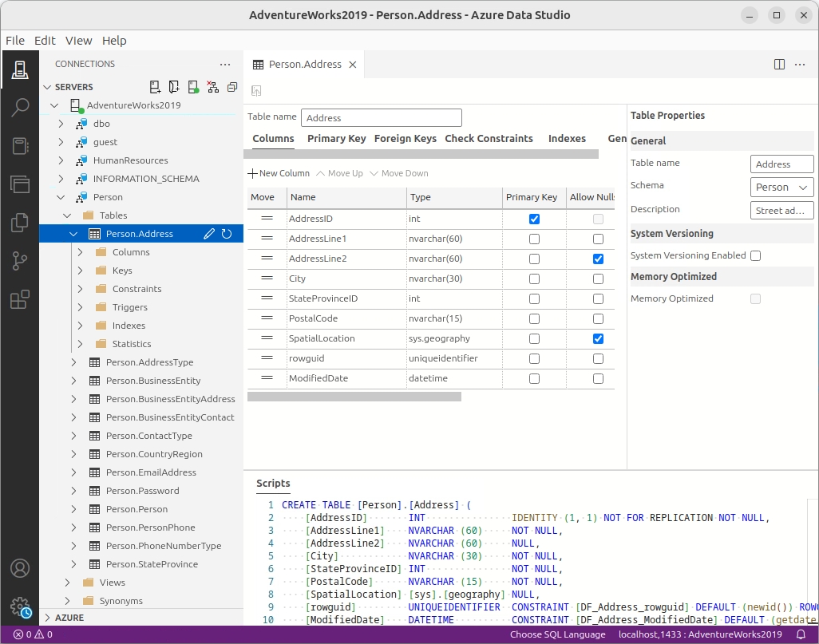Click the Table name input field
Image resolution: width=819 pixels, height=644 pixels.
tap(382, 117)
